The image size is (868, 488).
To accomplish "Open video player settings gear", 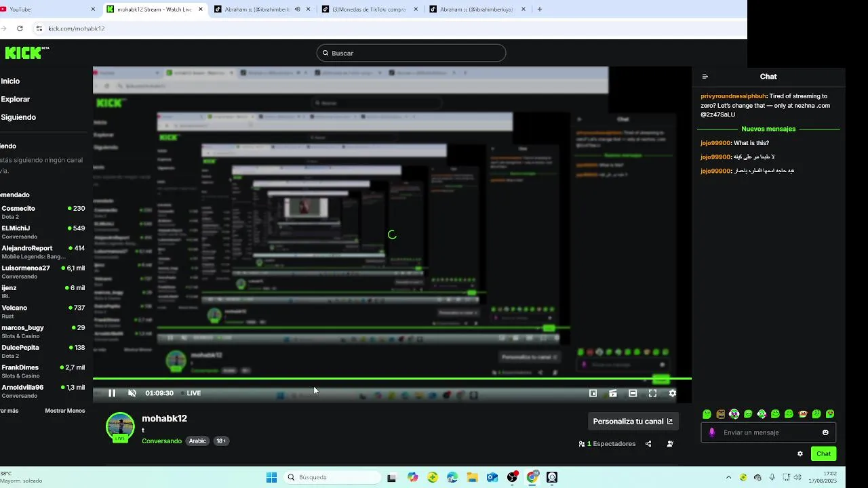I will click(x=673, y=393).
